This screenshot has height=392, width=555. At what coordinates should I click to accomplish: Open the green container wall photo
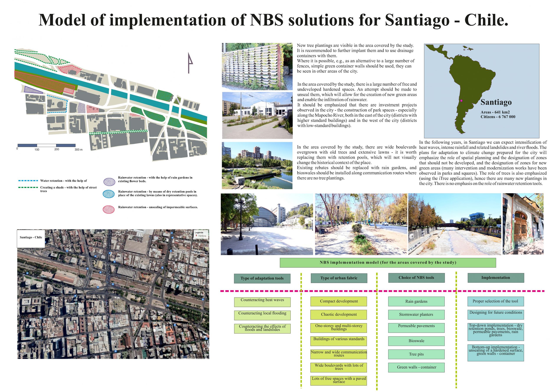click(257, 67)
